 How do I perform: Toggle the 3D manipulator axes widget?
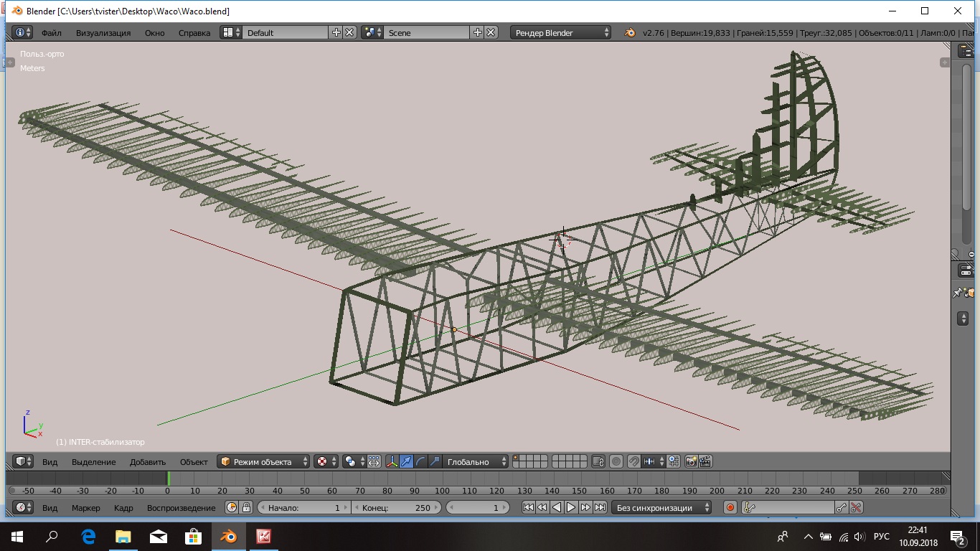tap(392, 461)
